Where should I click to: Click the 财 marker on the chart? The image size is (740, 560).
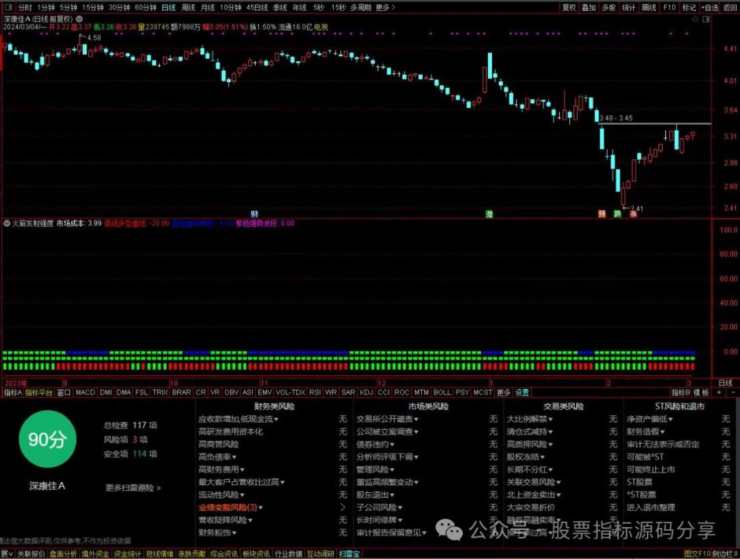(x=254, y=214)
